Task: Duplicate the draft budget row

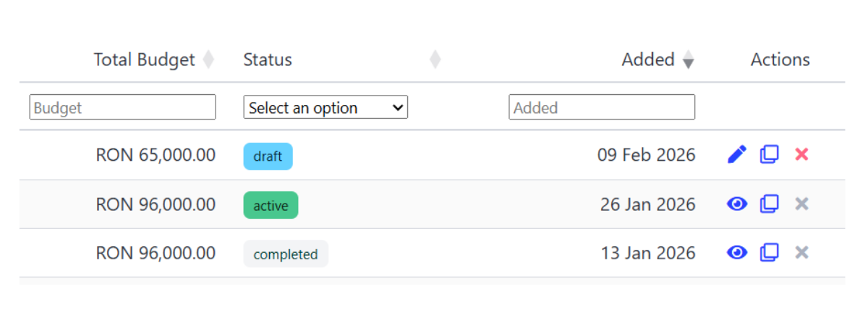Action: pyautogui.click(x=769, y=154)
